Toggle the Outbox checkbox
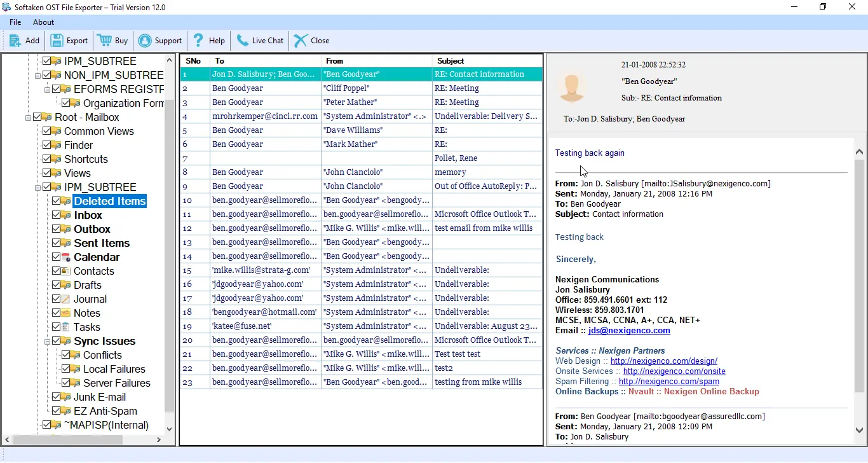Viewport: 868px width, 463px height. 57,229
